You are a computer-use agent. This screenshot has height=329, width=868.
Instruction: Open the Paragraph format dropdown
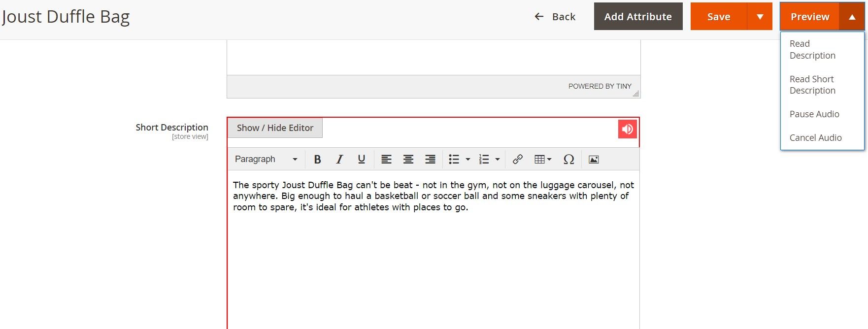point(266,159)
